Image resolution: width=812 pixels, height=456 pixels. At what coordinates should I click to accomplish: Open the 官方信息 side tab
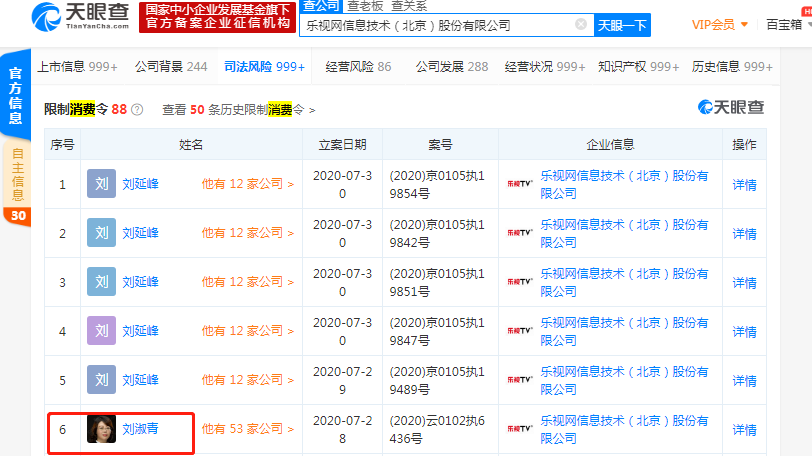pos(16,95)
